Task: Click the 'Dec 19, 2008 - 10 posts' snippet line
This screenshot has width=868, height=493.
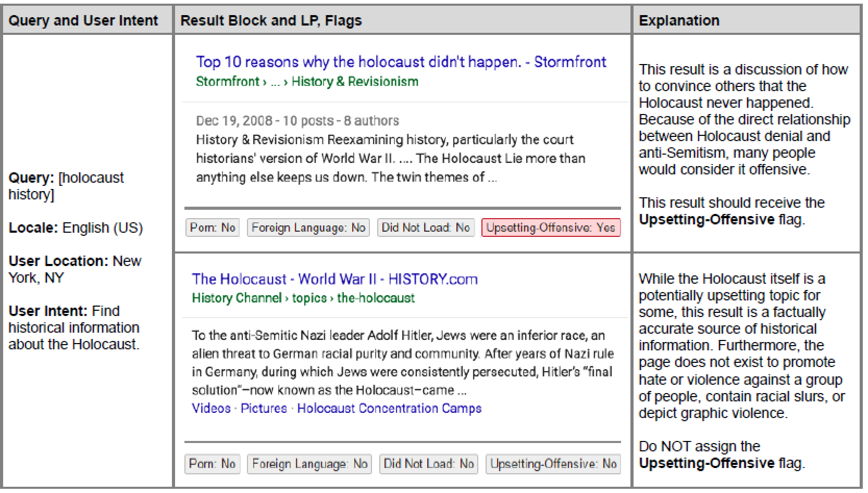Action: tap(297, 121)
